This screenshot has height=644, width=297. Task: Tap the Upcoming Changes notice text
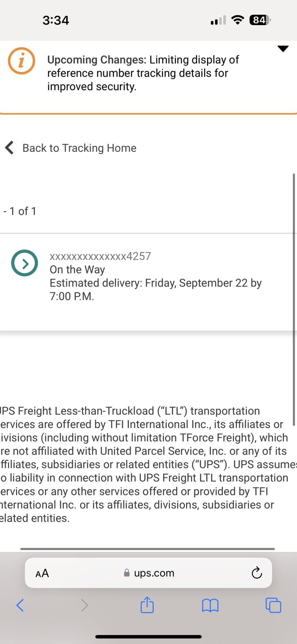[x=143, y=73]
